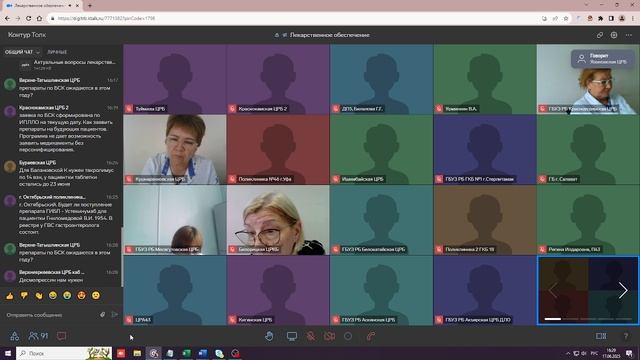The width and height of the screenshot is (640, 360).
Task: Open conference settings gear icon
Action: tap(614, 35)
